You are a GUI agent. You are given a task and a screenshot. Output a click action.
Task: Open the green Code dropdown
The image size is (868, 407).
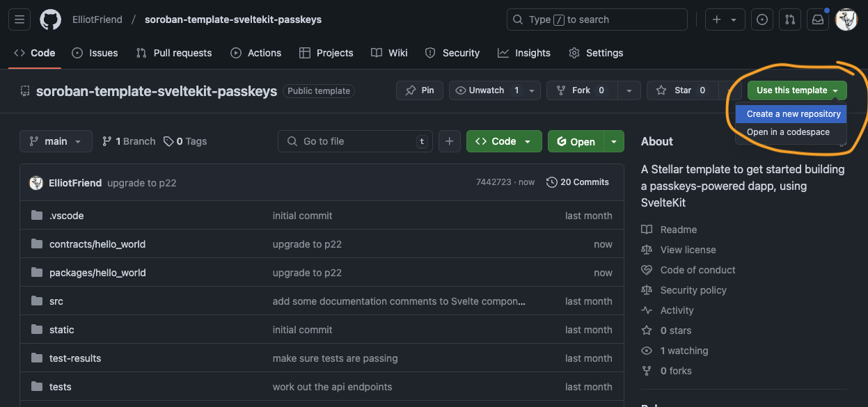503,141
